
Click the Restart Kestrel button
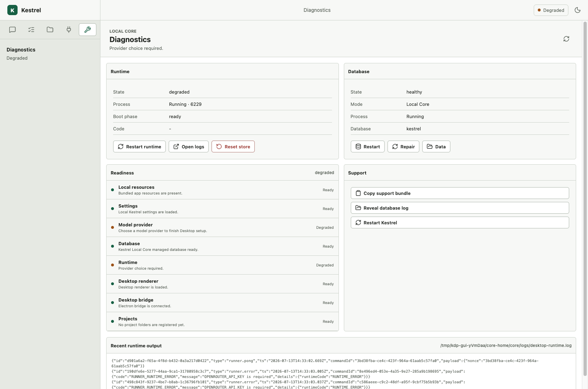[x=460, y=223]
